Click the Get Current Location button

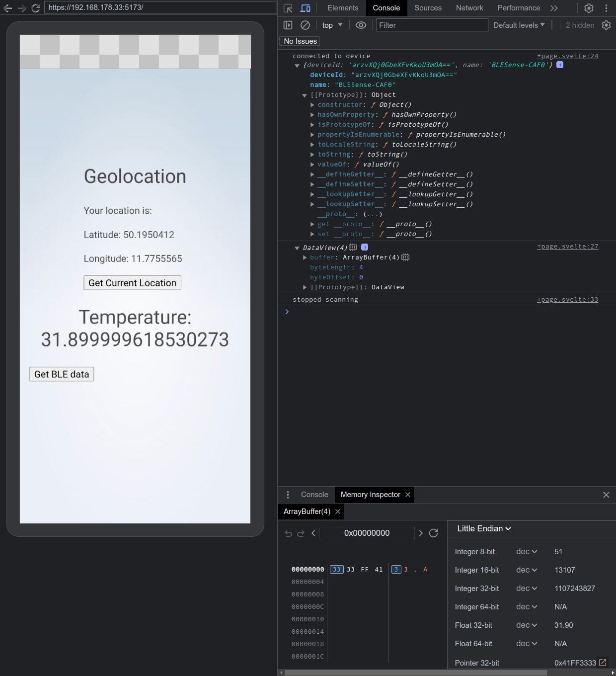(x=132, y=283)
